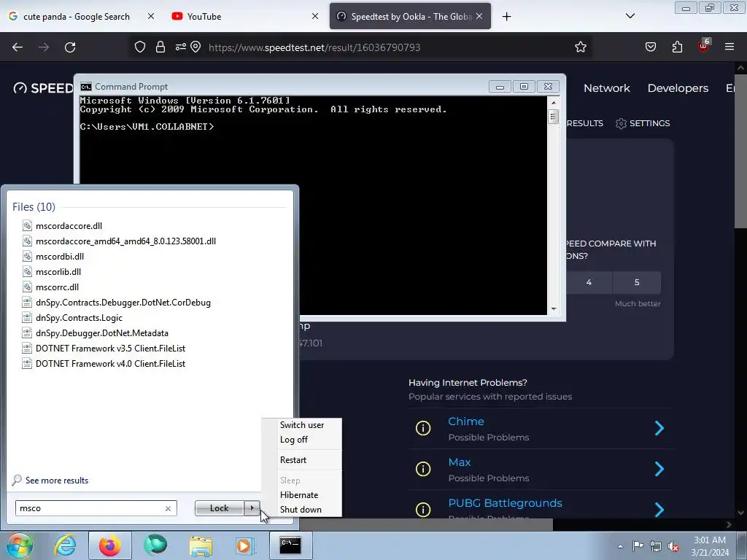Open a new browser tab
The image size is (747, 560).
pos(506,17)
